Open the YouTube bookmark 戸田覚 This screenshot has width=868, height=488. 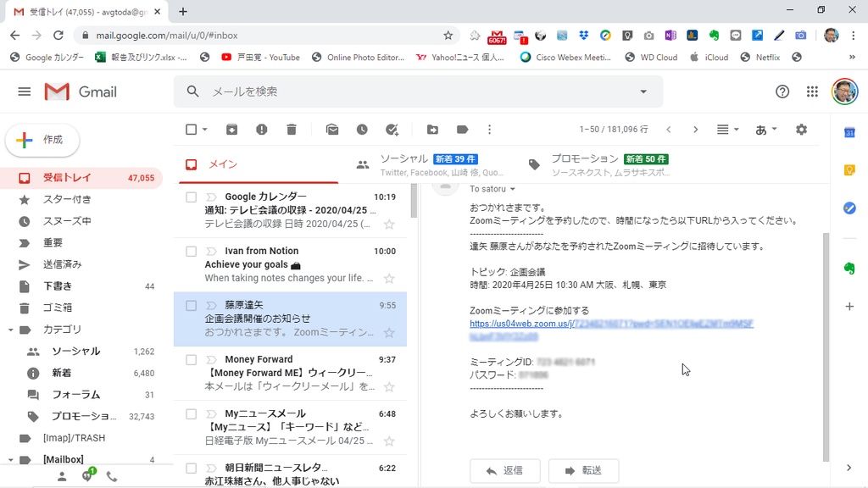[260, 57]
